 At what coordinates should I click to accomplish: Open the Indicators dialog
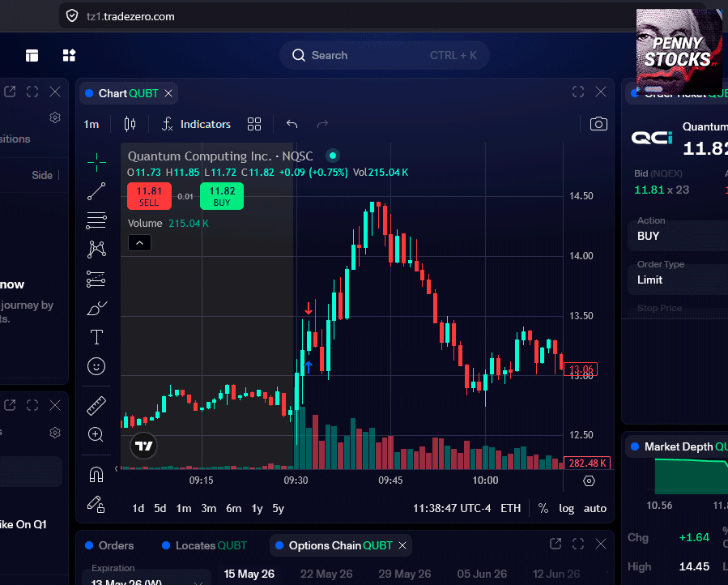196,124
